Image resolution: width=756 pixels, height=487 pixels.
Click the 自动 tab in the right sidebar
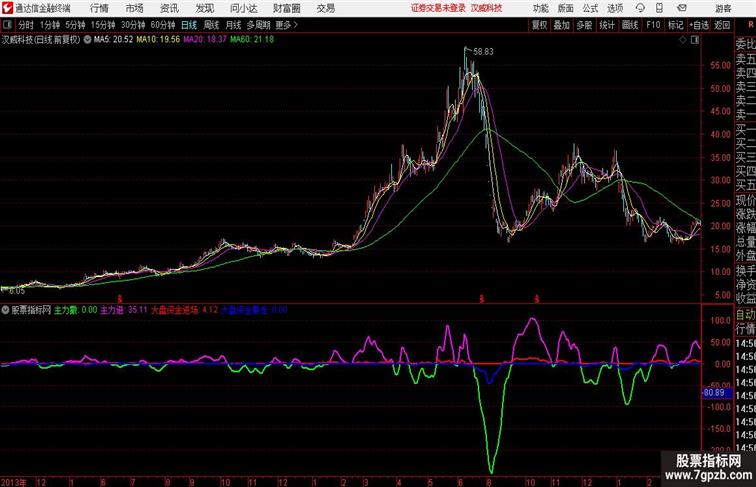click(745, 315)
